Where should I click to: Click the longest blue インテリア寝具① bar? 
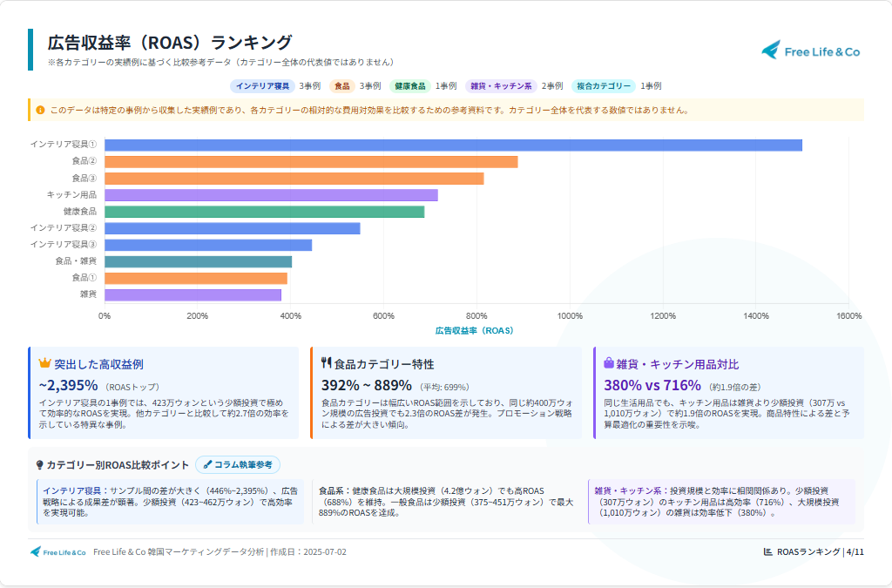pyautogui.click(x=453, y=145)
